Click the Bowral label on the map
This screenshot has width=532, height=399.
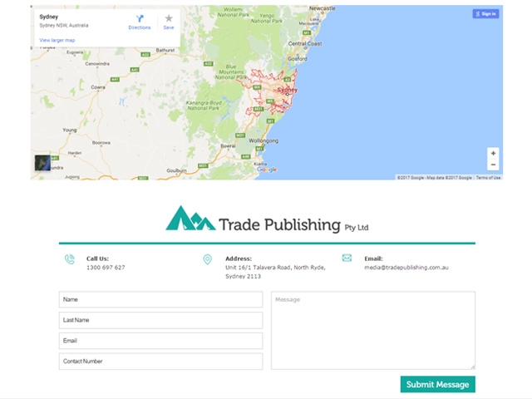(228, 146)
